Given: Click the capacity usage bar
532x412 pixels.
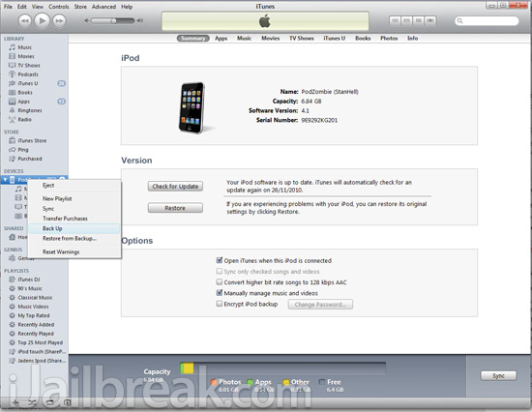Looking at the screenshot, I should point(283,368).
